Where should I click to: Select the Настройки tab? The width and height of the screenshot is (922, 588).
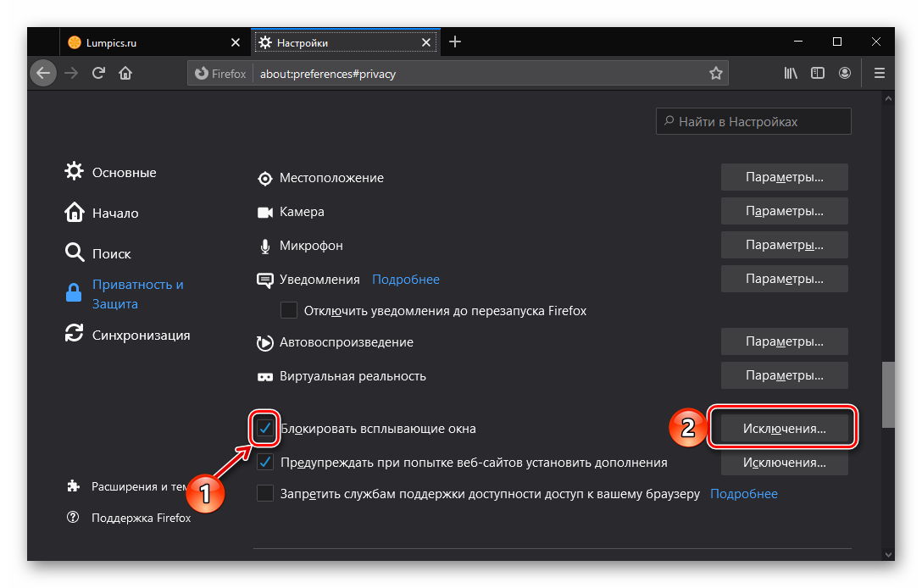pos(346,42)
